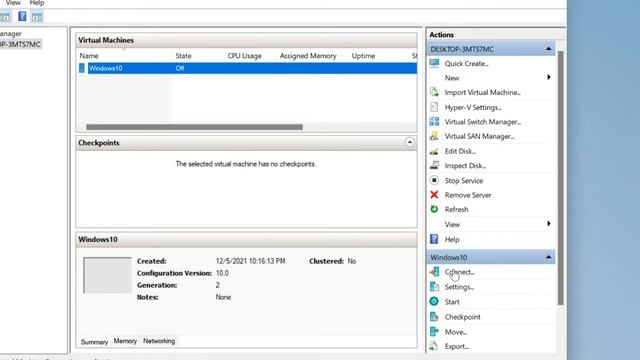Sort by the Uptime column header
The image size is (640, 360).
[363, 56]
